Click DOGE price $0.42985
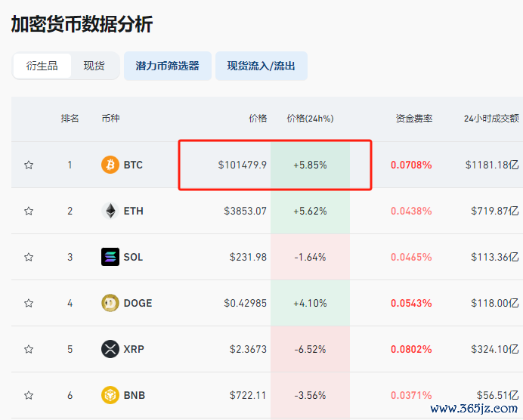Image resolution: width=523 pixels, height=420 pixels. pyautogui.click(x=246, y=303)
